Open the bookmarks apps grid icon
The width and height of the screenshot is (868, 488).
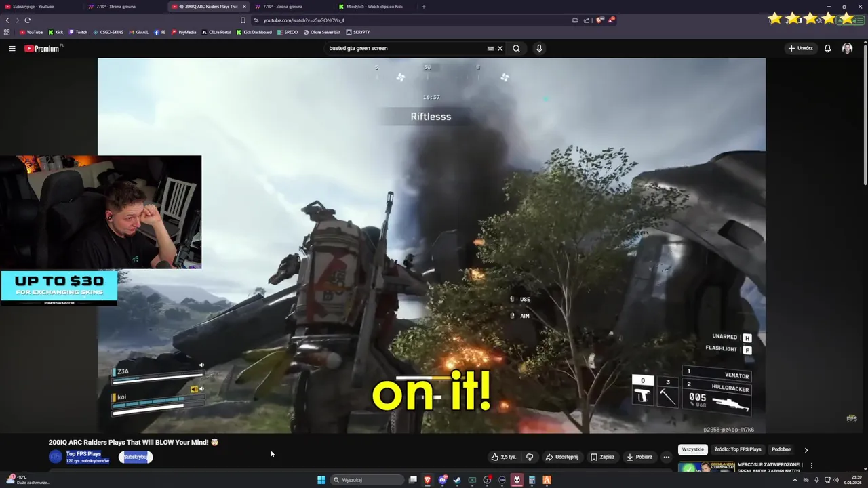(7, 32)
